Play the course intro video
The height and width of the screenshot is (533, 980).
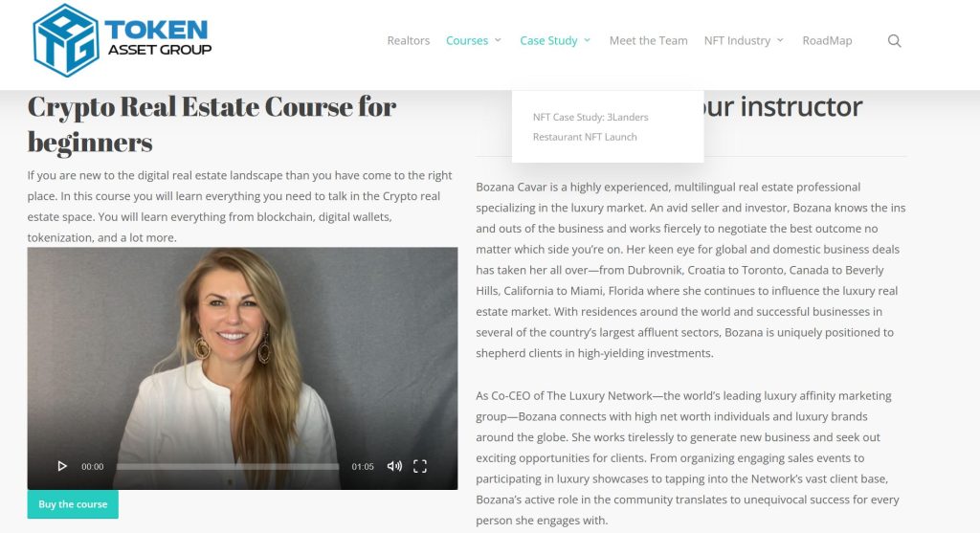62,466
